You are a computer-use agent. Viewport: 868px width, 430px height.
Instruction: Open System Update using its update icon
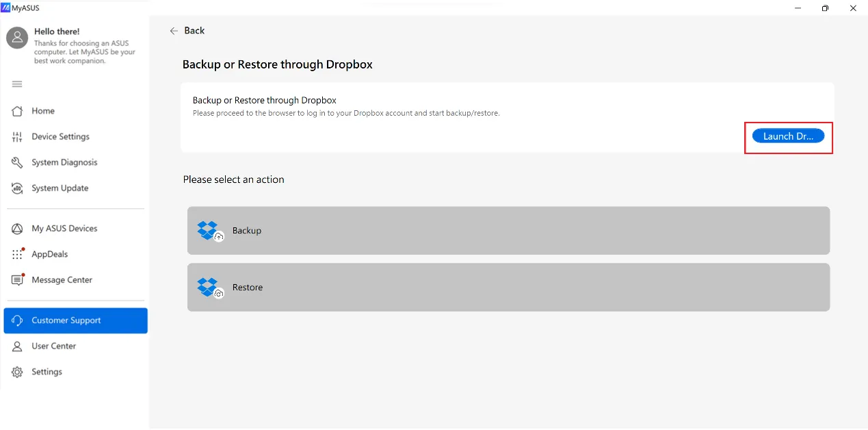click(16, 188)
